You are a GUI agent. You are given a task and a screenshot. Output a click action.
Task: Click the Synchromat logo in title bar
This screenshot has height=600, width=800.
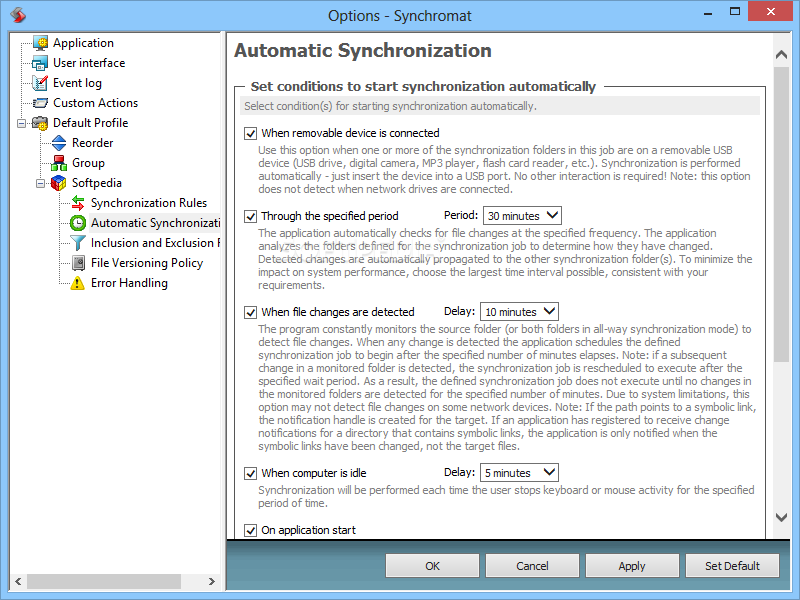coord(18,14)
